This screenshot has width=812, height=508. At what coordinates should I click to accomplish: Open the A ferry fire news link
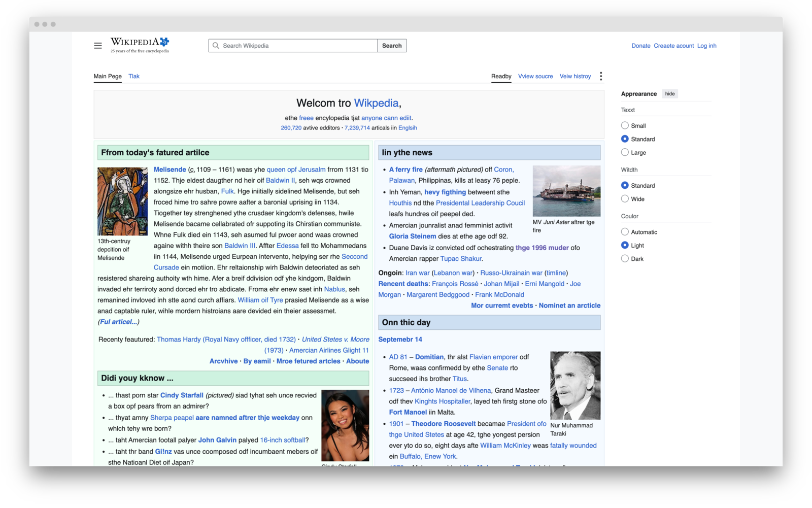click(406, 170)
